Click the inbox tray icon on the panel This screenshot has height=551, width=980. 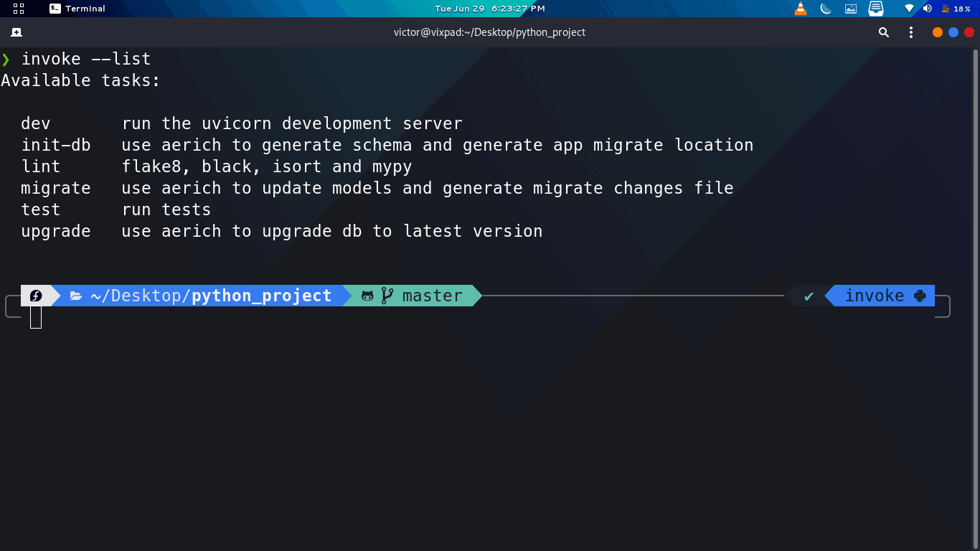click(x=875, y=9)
